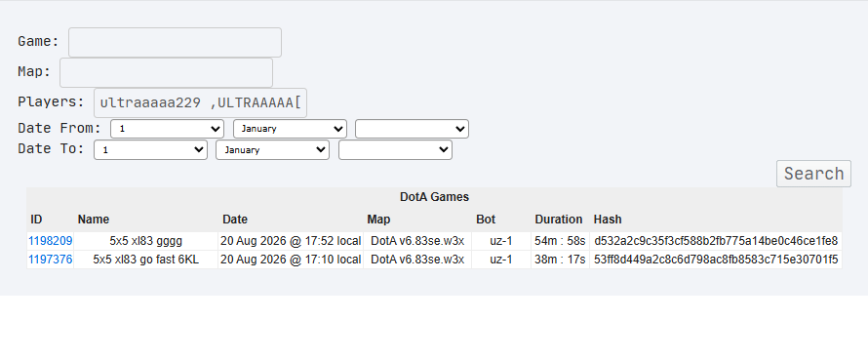This screenshot has height=361, width=868.
Task: Click bot 'uz-1' in row 1197376
Action: pos(501,260)
